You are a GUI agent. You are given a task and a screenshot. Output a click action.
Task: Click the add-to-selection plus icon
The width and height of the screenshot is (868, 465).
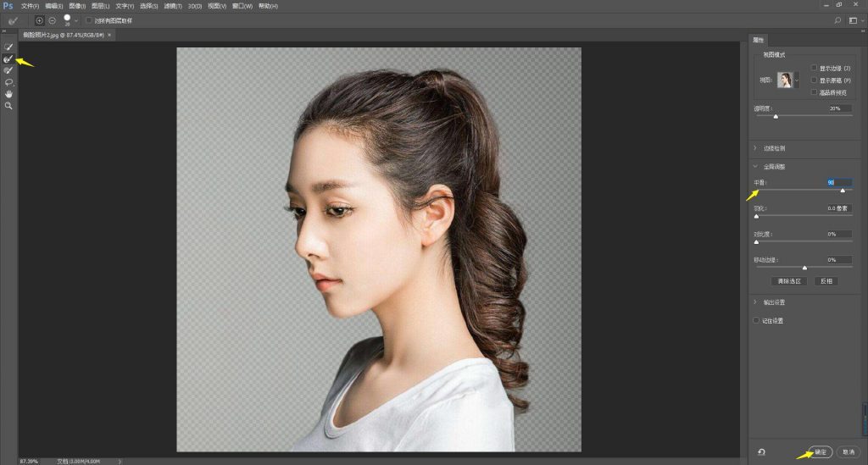pyautogui.click(x=39, y=19)
